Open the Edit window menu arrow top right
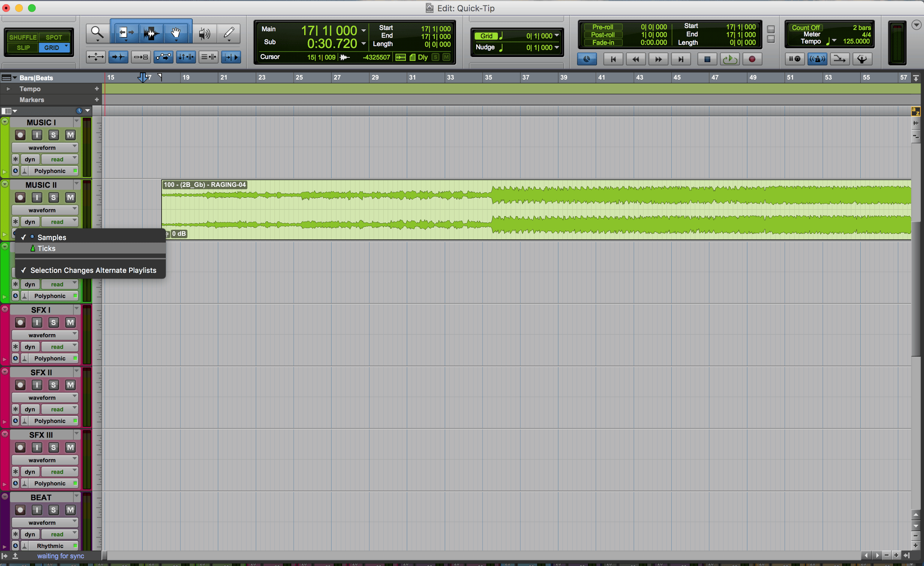 point(916,25)
